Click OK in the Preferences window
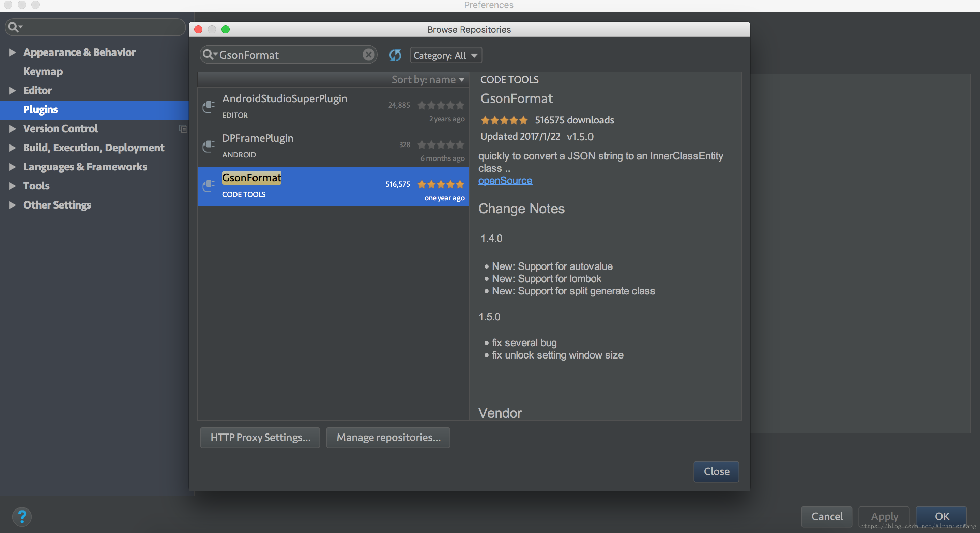 pos(942,516)
